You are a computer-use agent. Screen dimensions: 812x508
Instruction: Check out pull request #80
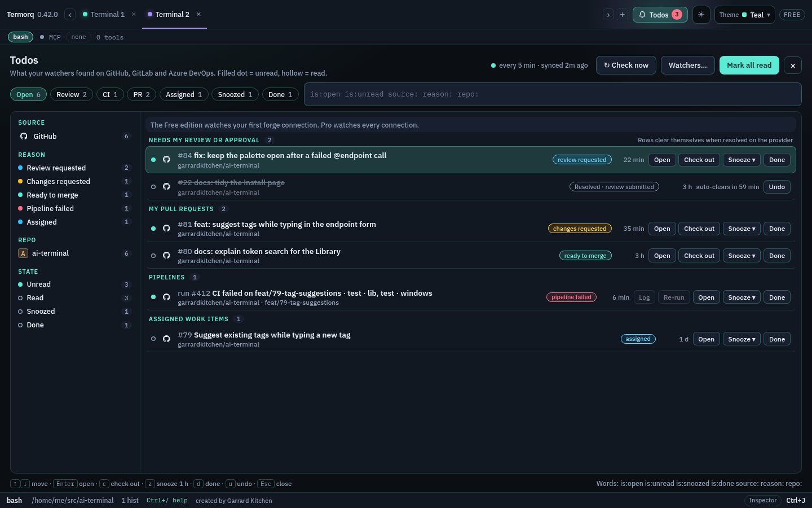[x=699, y=256]
